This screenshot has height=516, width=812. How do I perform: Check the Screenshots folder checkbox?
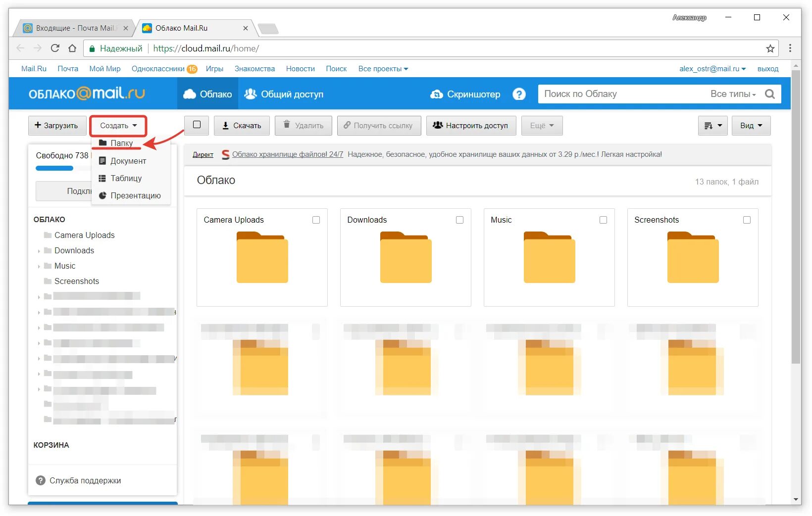(x=747, y=220)
